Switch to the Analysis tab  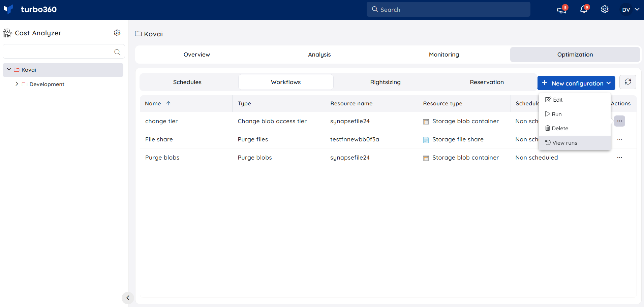pyautogui.click(x=319, y=55)
